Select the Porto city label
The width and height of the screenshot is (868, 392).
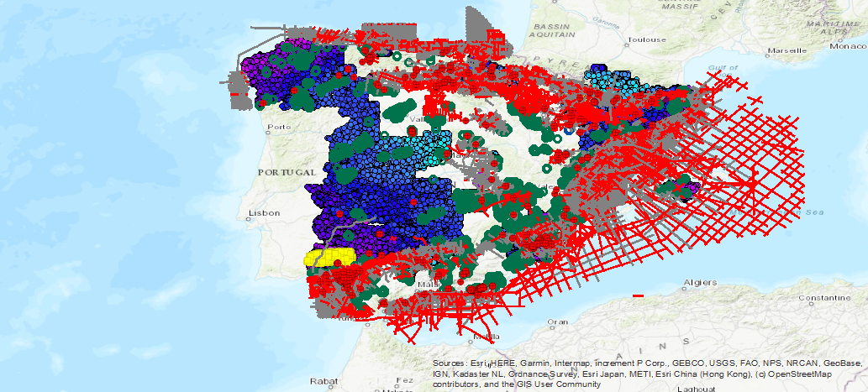point(278,128)
